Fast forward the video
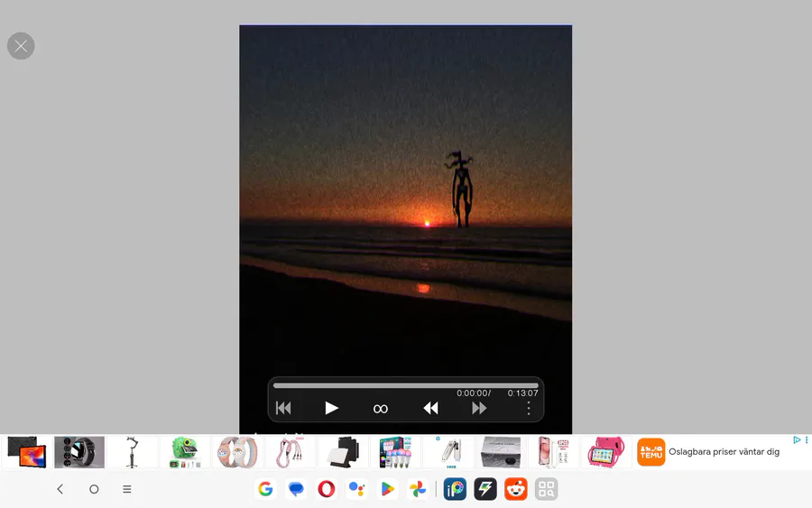Image resolution: width=812 pixels, height=508 pixels. (479, 408)
